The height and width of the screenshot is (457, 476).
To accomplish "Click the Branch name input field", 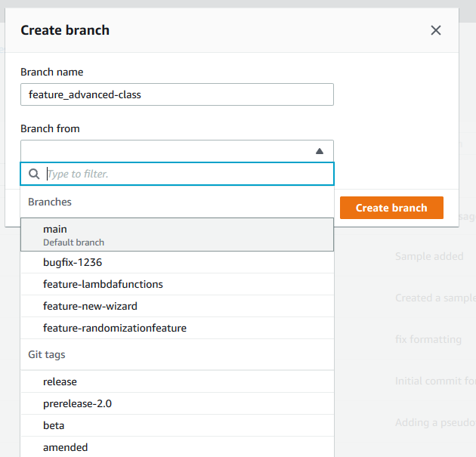I will pos(177,94).
